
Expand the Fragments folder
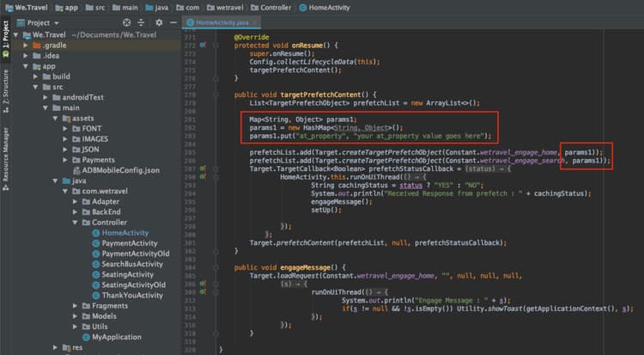75,305
